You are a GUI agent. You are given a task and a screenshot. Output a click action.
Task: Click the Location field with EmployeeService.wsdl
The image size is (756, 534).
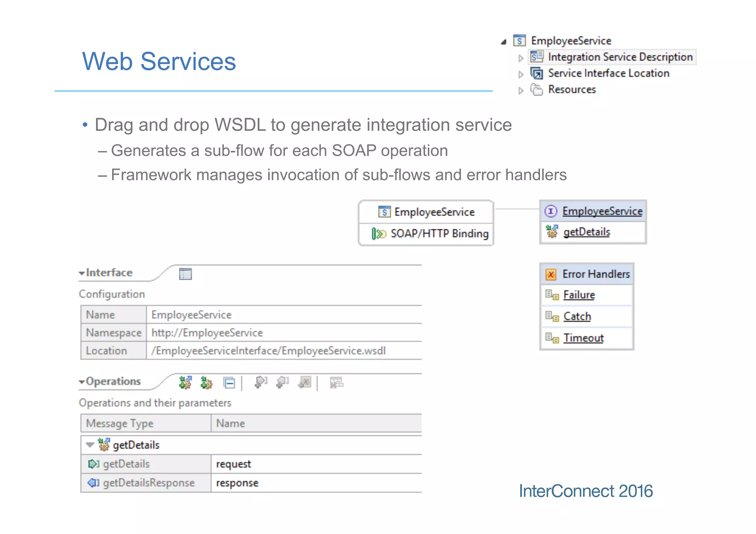(284, 351)
